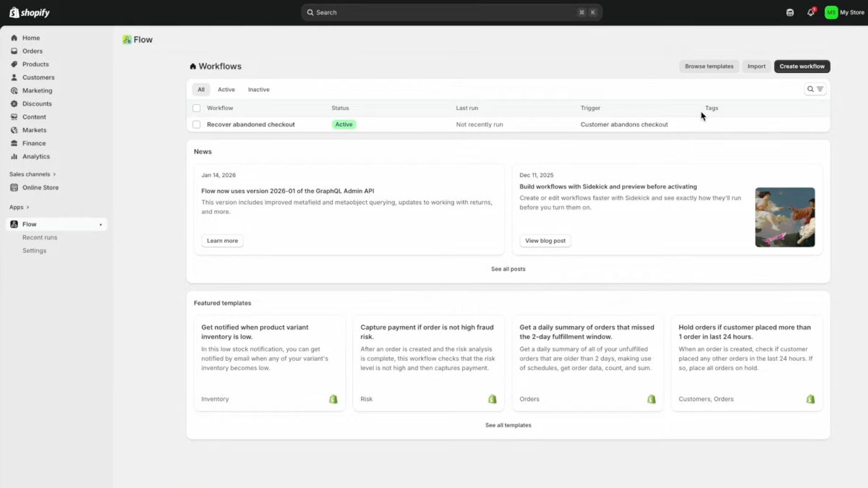Click the Marketing target icon in sidebar
The height and width of the screenshot is (488, 868).
point(14,90)
